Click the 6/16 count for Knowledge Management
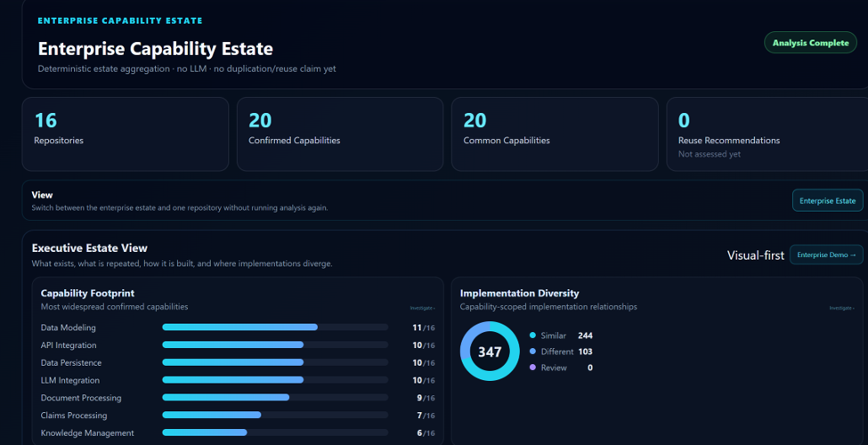 point(426,433)
